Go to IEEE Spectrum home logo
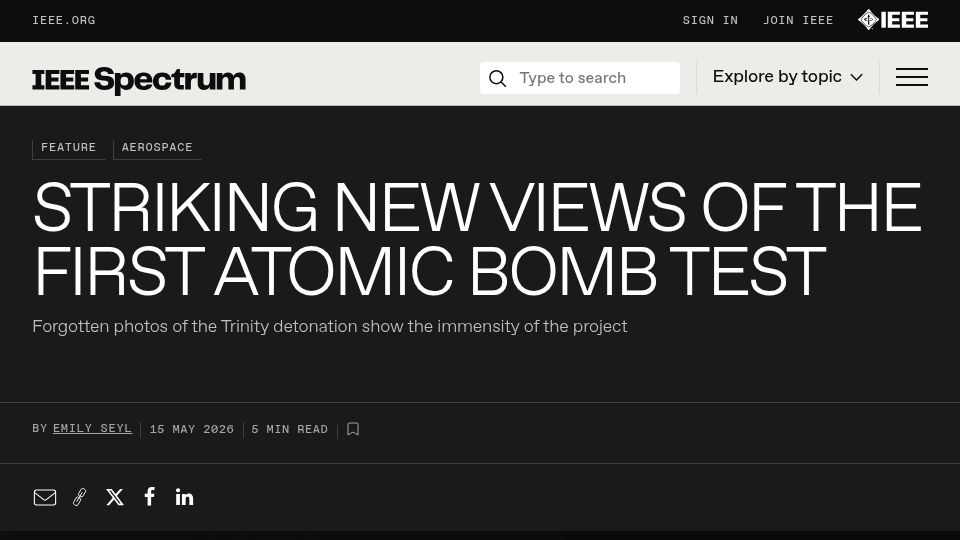 139,80
